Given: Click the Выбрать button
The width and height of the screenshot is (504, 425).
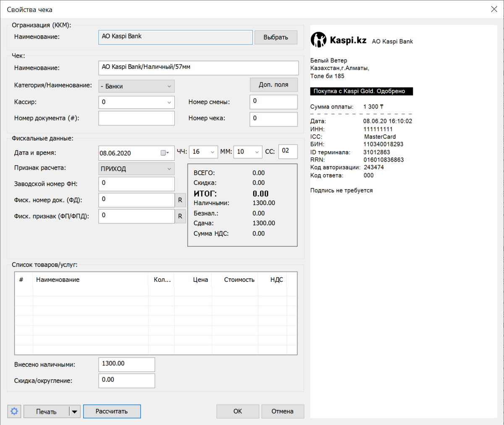Looking at the screenshot, I should pyautogui.click(x=276, y=37).
